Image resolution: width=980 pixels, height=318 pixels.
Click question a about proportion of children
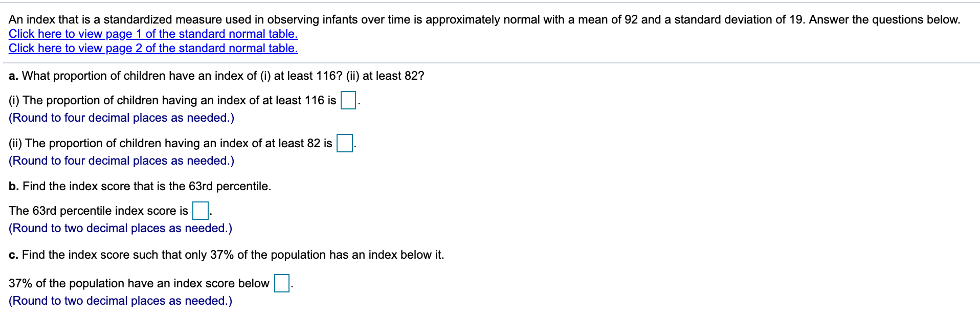coord(216,76)
